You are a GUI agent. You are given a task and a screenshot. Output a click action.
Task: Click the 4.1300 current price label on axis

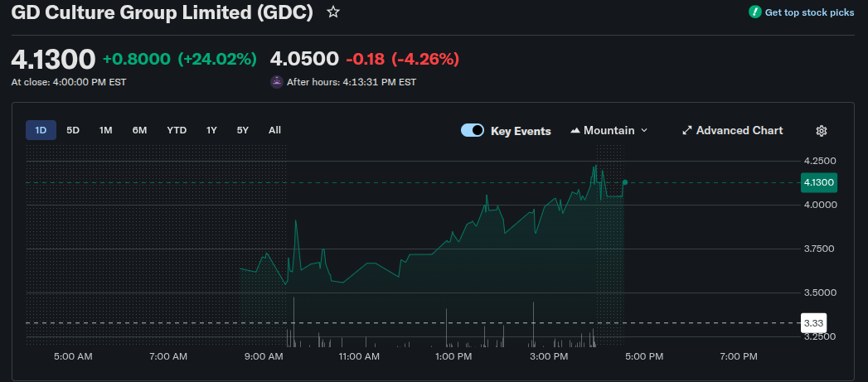pyautogui.click(x=817, y=182)
